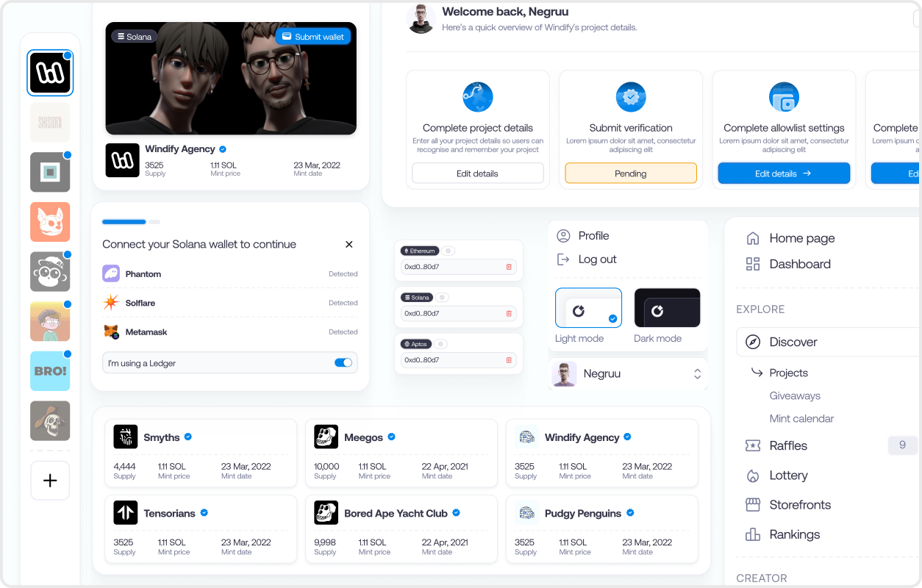Go to Home page in the navigation
922x588 pixels.
(790, 238)
